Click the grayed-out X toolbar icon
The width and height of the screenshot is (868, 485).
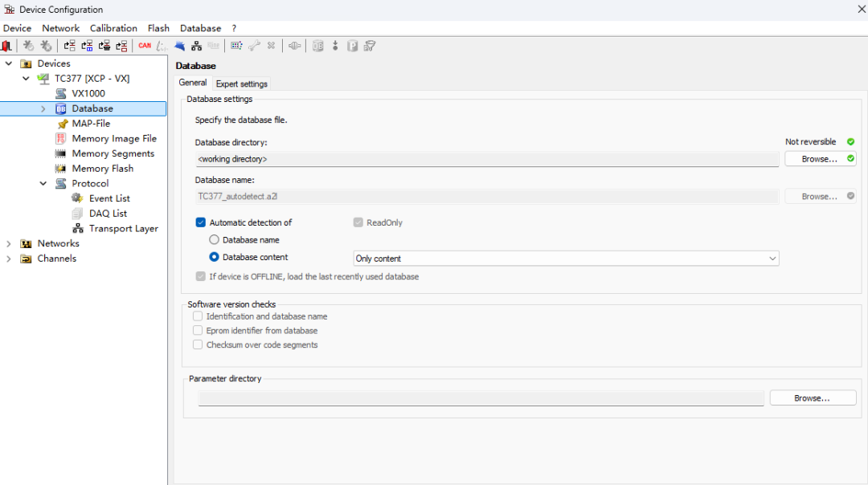[x=272, y=46]
